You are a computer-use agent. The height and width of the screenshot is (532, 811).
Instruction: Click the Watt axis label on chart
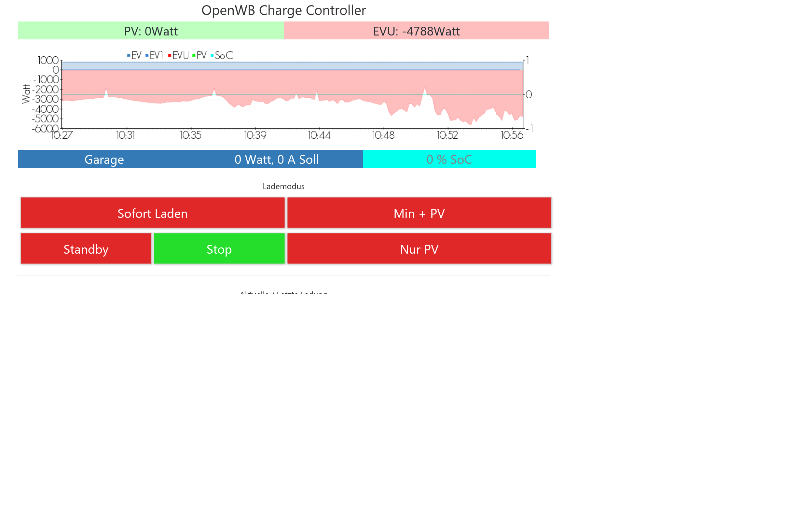[x=26, y=94]
